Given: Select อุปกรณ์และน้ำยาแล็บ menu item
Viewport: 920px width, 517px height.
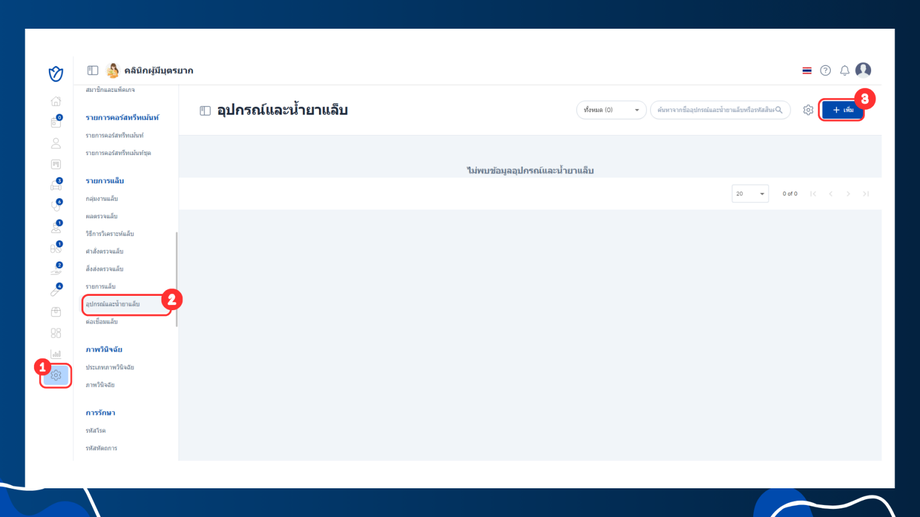Looking at the screenshot, I should pyautogui.click(x=113, y=304).
